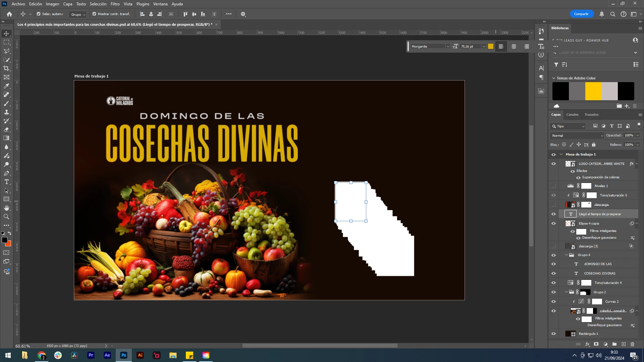Create a new layer icon
The image size is (644, 362).
624,344
